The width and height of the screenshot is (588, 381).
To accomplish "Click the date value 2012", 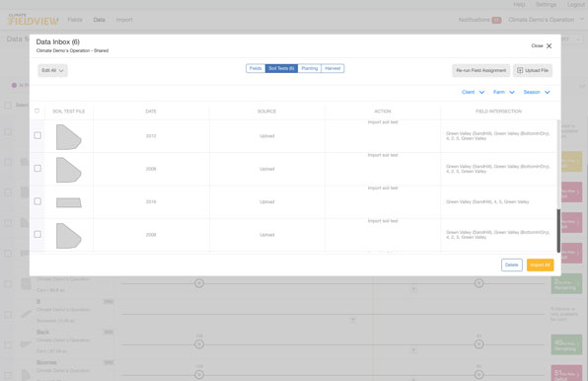I will [x=151, y=136].
